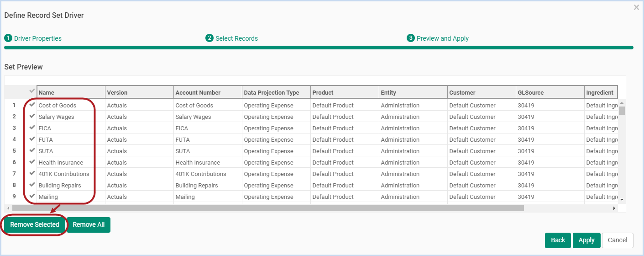Sort by Data Projection Type column header
This screenshot has height=256, width=644.
click(276, 92)
